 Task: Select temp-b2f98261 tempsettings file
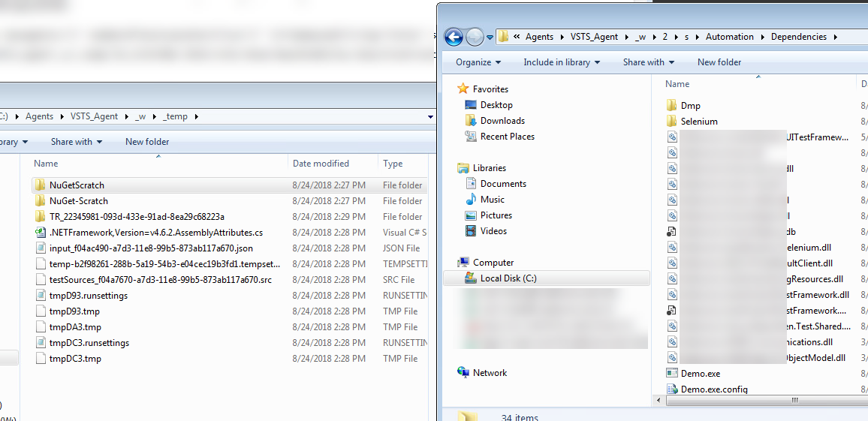(x=164, y=264)
